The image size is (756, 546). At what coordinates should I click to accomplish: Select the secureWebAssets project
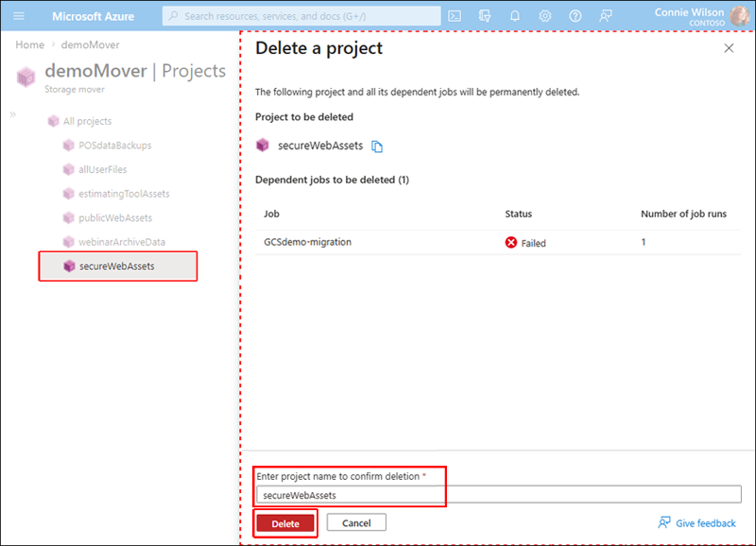[x=118, y=266]
